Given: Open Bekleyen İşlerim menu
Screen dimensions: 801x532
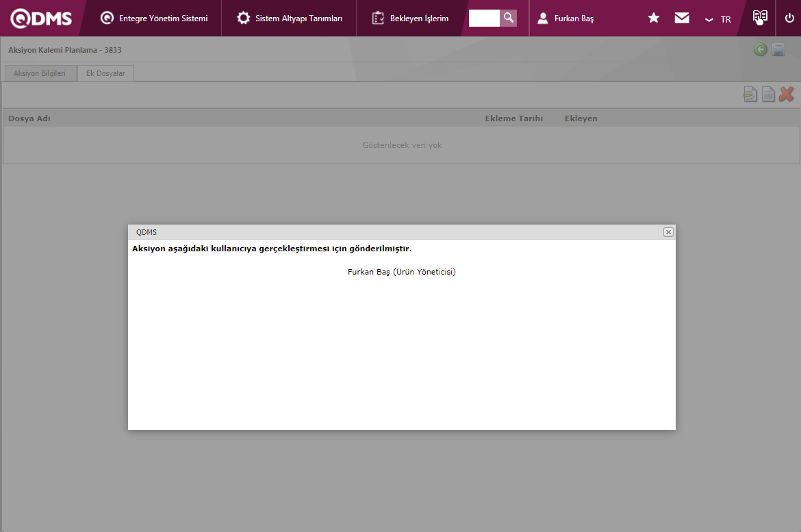Looking at the screenshot, I should pos(410,18).
